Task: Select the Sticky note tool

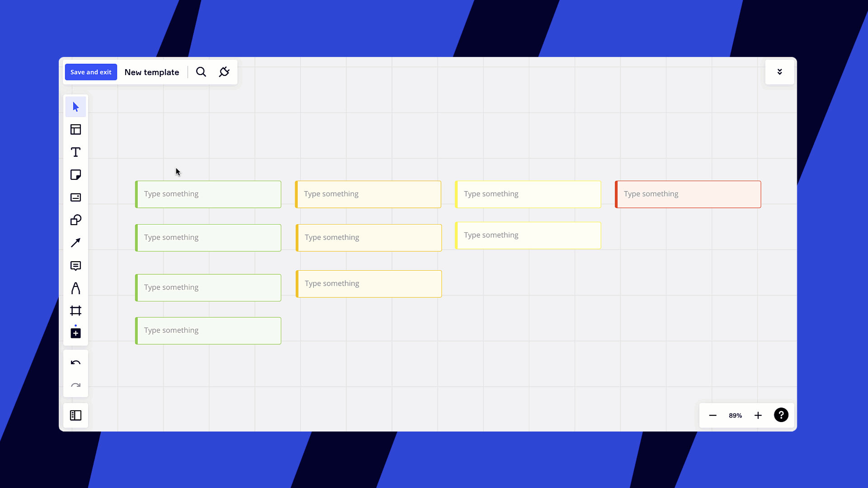Action: [75, 175]
